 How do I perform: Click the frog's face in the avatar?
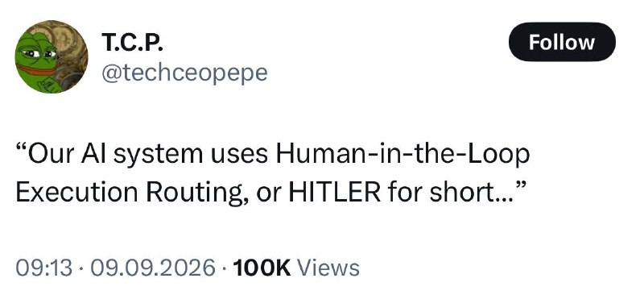36,58
